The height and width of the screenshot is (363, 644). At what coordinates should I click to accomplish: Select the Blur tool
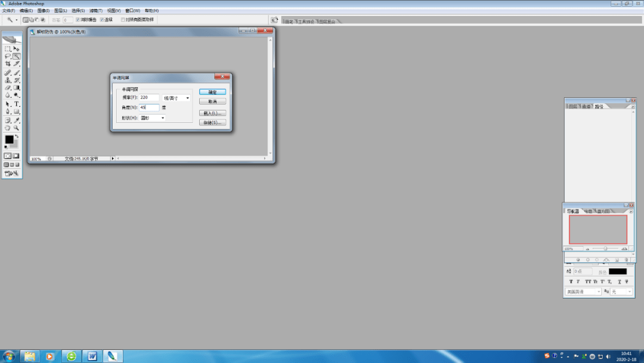tap(8, 96)
